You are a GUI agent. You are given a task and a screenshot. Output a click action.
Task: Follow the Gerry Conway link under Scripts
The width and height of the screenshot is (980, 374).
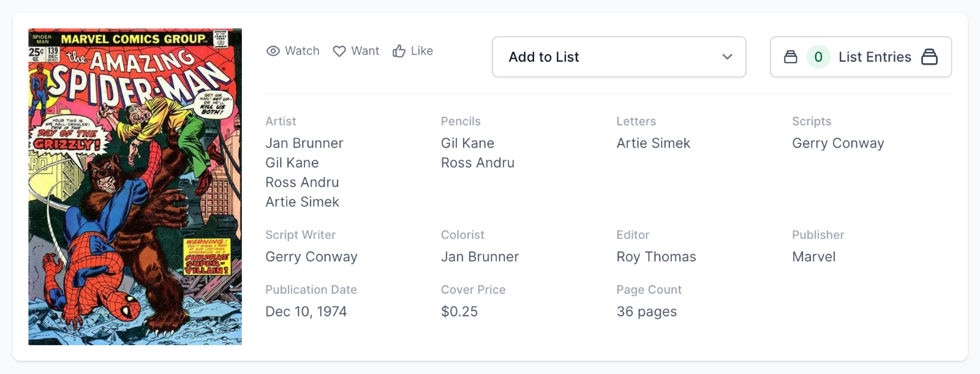[837, 143]
